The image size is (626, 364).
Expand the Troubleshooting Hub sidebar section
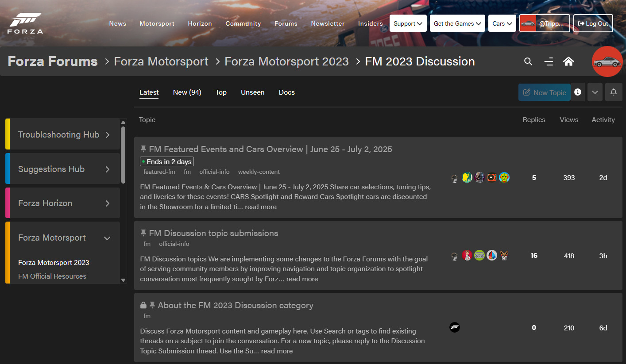click(108, 134)
